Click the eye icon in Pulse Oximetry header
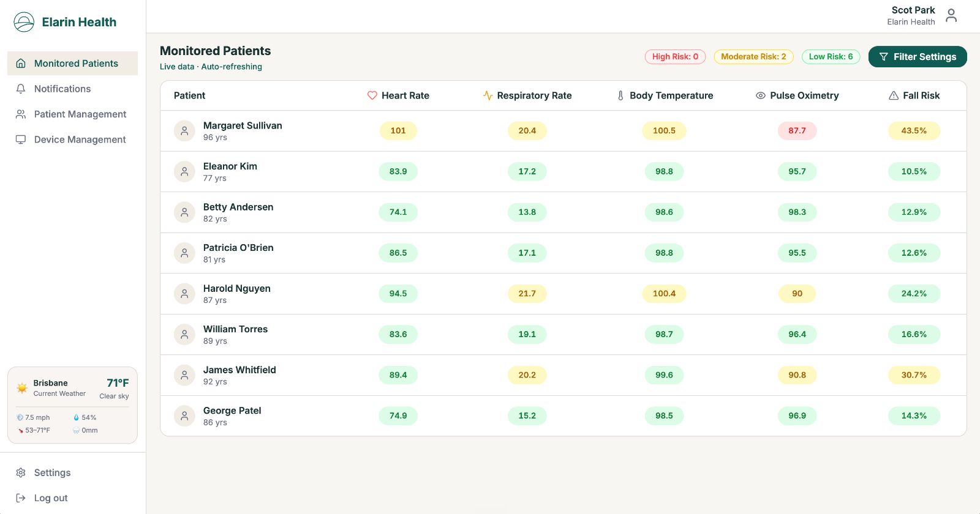The height and width of the screenshot is (514, 980). [x=761, y=95]
